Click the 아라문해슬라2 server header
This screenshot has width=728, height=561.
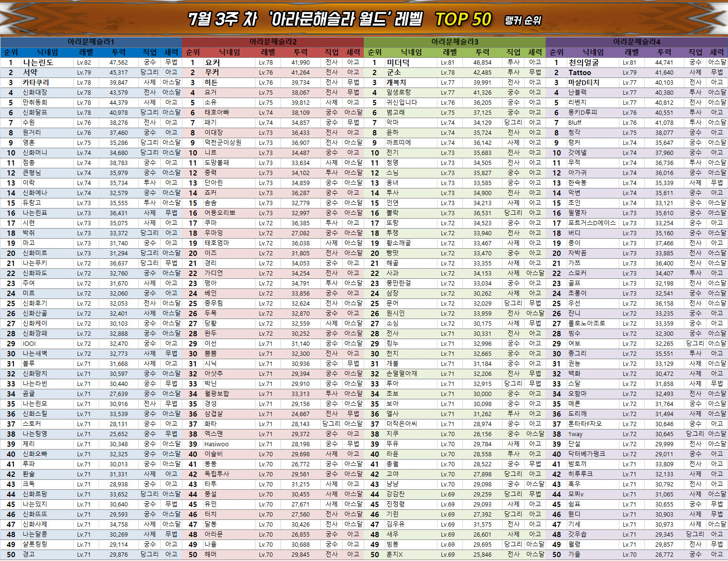tap(273, 42)
